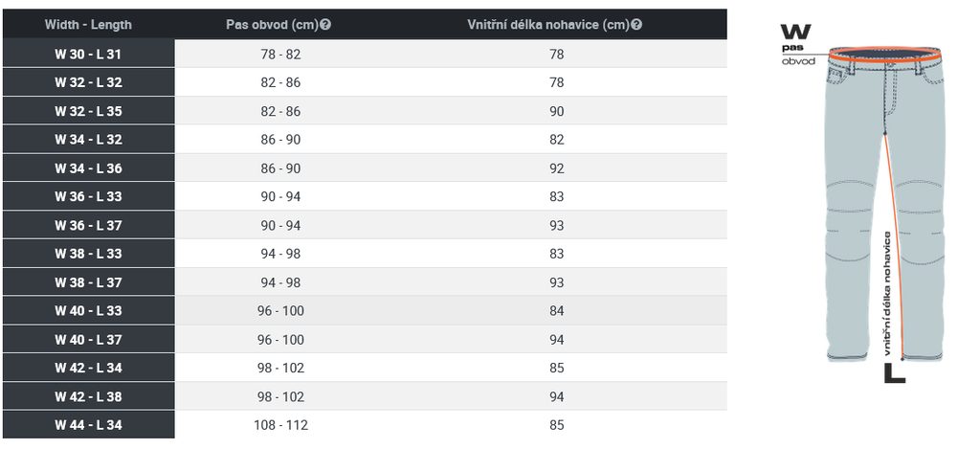Click the W 36 - L 33 row header
The image size is (980, 449).
tap(88, 197)
